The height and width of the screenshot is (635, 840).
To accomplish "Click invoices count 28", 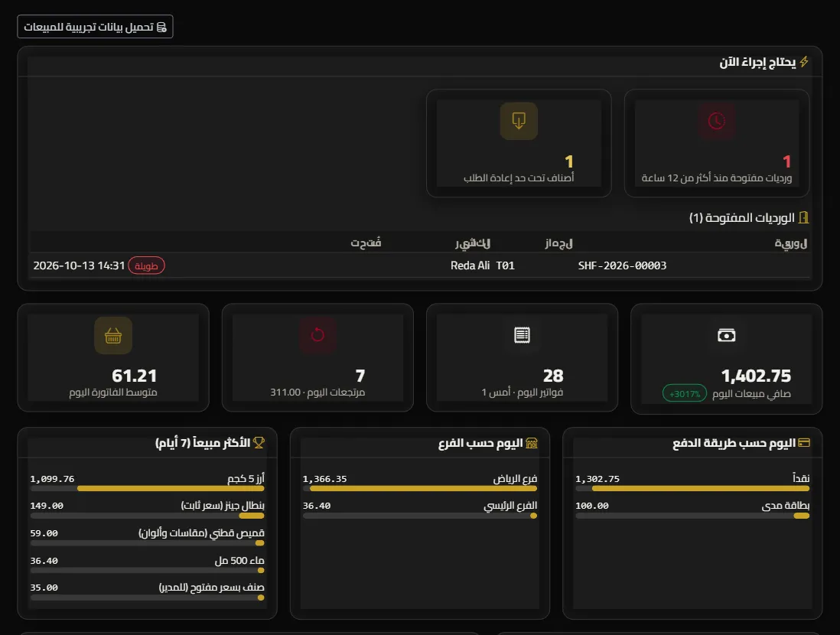I will [553, 376].
